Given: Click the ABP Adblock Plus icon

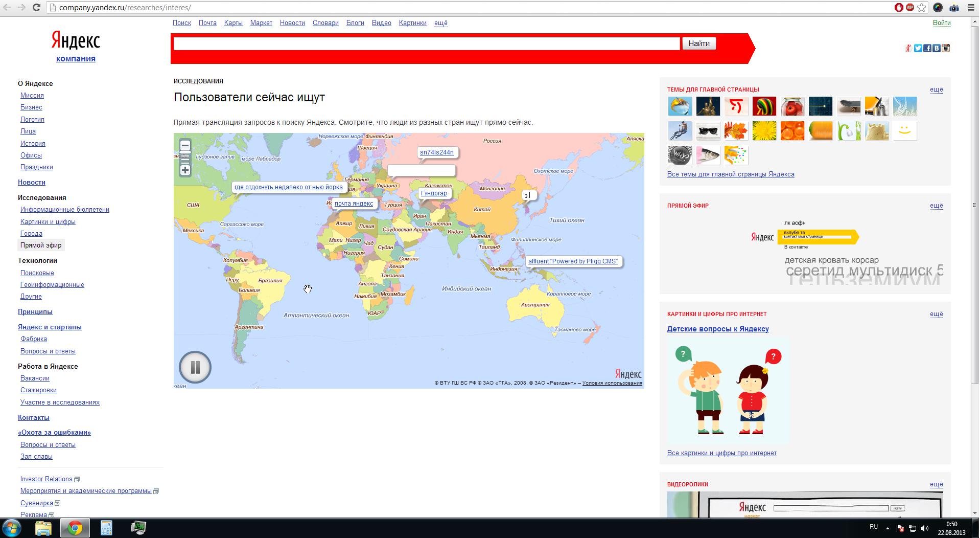Looking at the screenshot, I should click(x=910, y=8).
